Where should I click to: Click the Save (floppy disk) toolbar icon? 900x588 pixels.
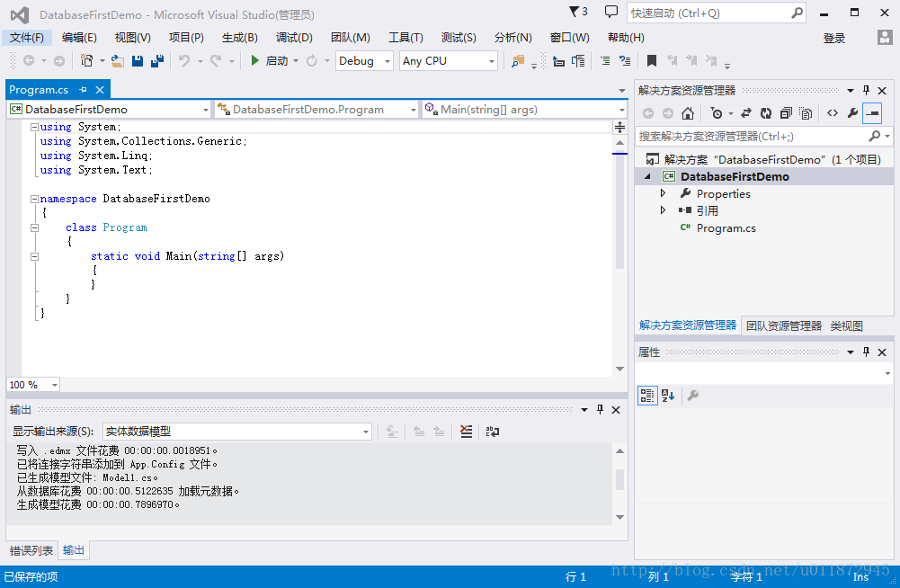[138, 61]
